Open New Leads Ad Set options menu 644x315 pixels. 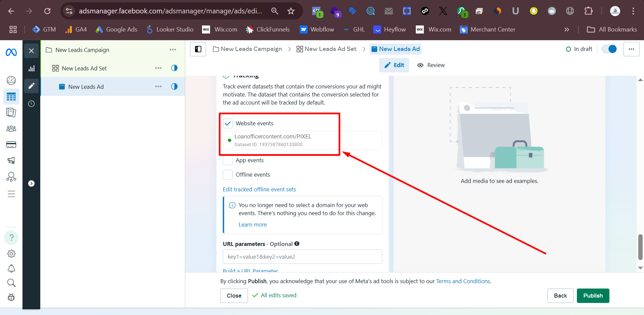pyautogui.click(x=158, y=68)
